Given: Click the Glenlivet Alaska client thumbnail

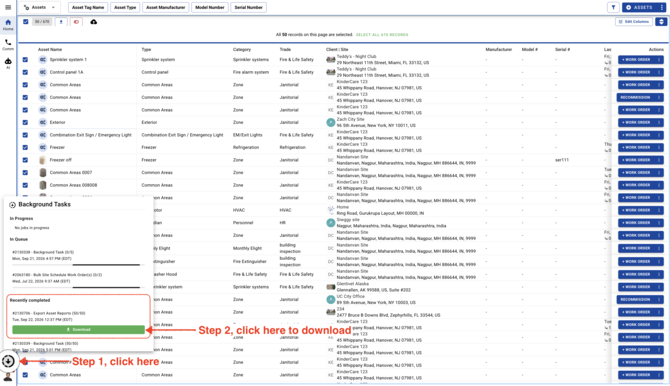Looking at the screenshot, I should click(x=330, y=287).
